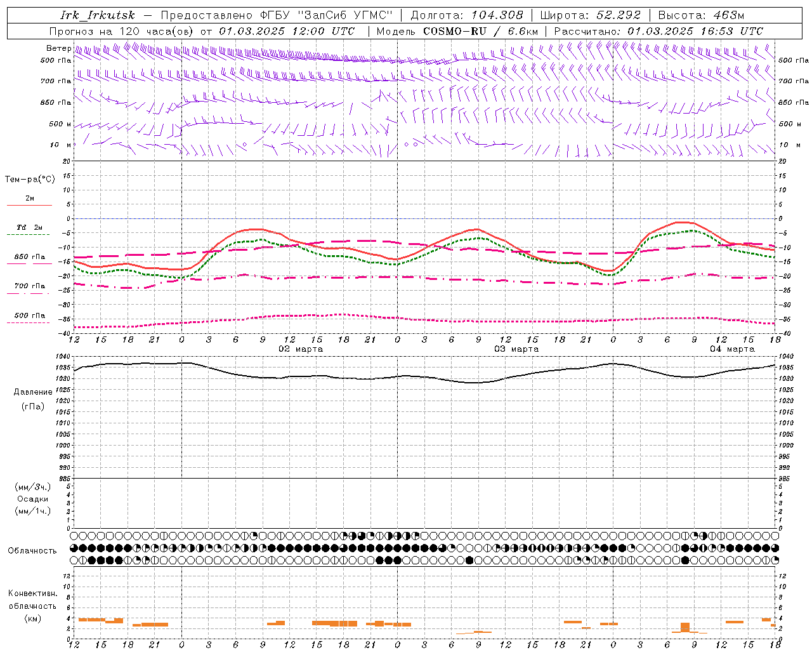This screenshot has width=812, height=650.
Task: Click the left 1040 pressure scale value
Action: point(63,357)
